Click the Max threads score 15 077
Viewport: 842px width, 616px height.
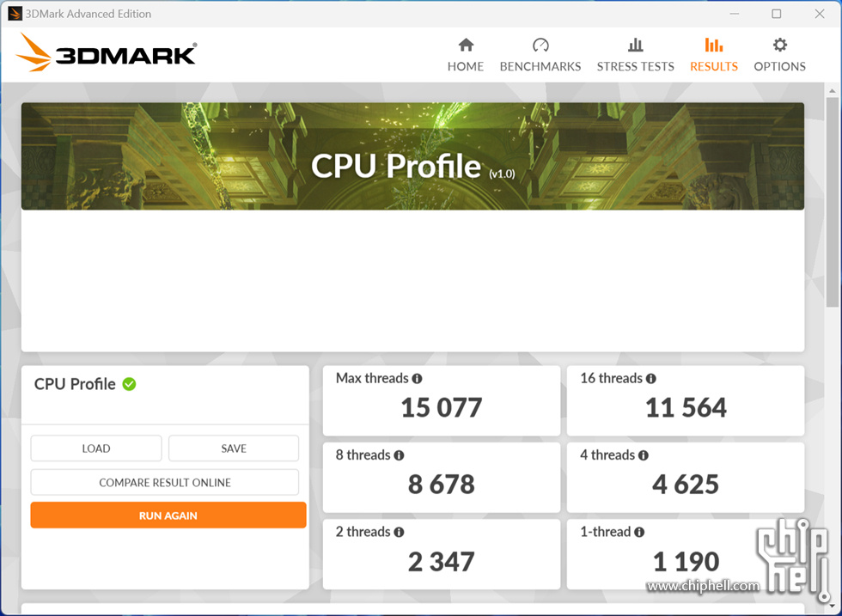tap(442, 407)
